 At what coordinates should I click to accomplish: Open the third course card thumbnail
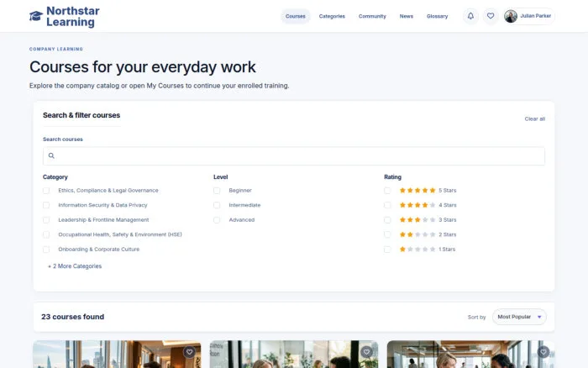(x=470, y=354)
